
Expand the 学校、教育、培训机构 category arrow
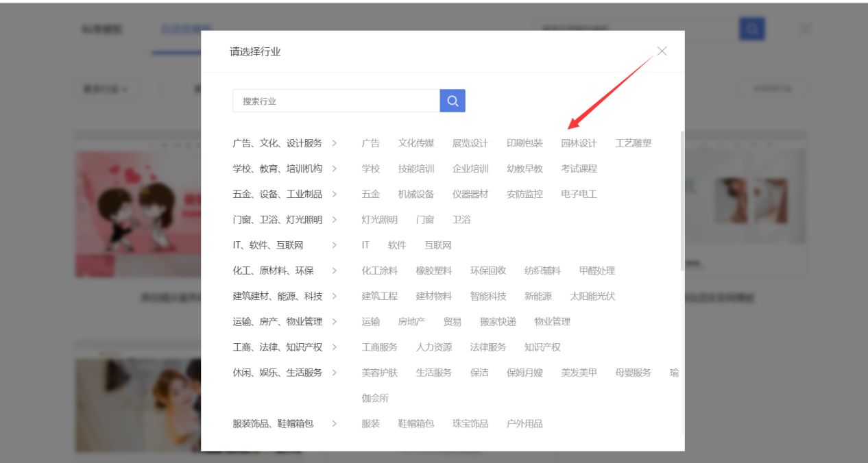pos(335,168)
